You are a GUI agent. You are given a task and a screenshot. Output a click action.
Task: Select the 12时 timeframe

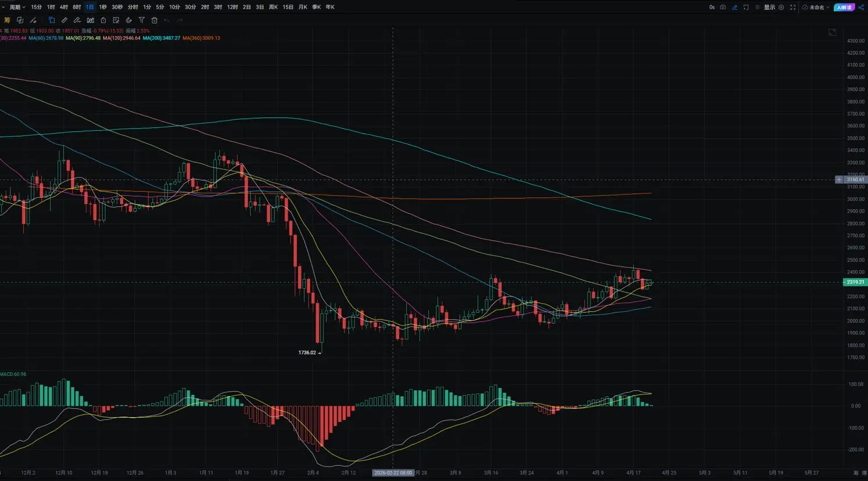pyautogui.click(x=232, y=7)
